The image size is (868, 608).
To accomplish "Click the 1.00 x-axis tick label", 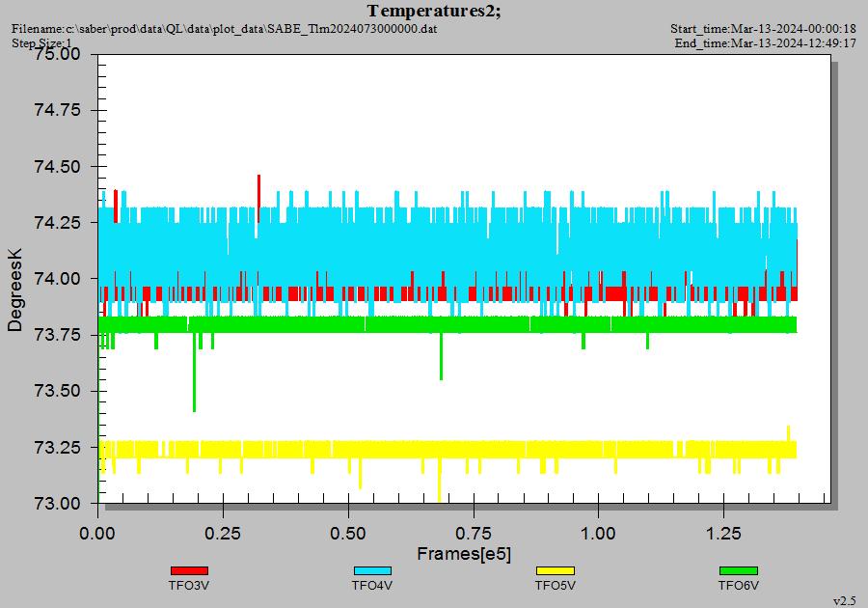I will pos(598,534).
